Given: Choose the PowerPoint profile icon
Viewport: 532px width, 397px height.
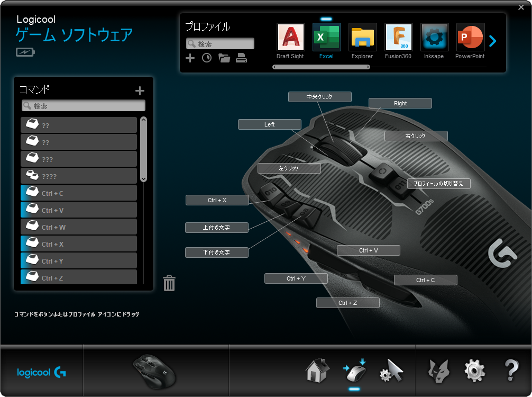Looking at the screenshot, I should 470,37.
